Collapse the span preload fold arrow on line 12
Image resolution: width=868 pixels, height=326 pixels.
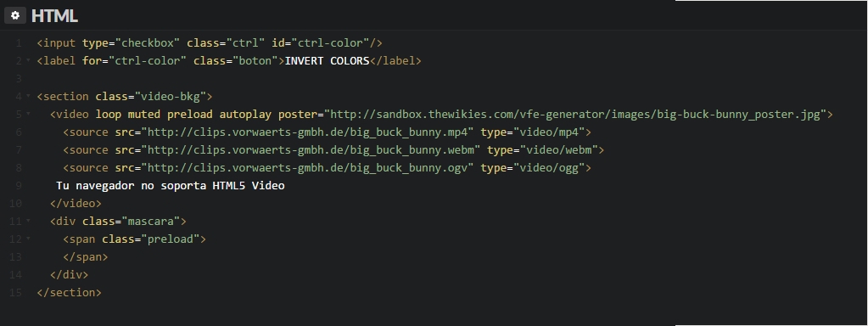click(28, 239)
